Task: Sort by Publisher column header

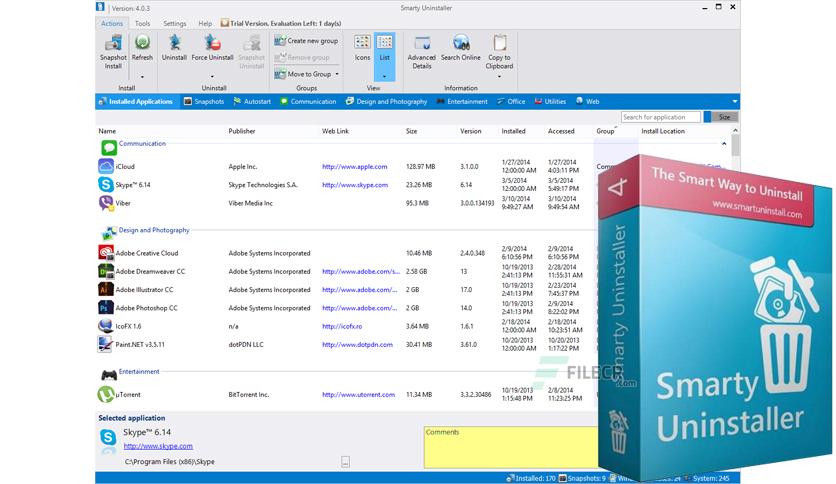Action: tap(242, 131)
